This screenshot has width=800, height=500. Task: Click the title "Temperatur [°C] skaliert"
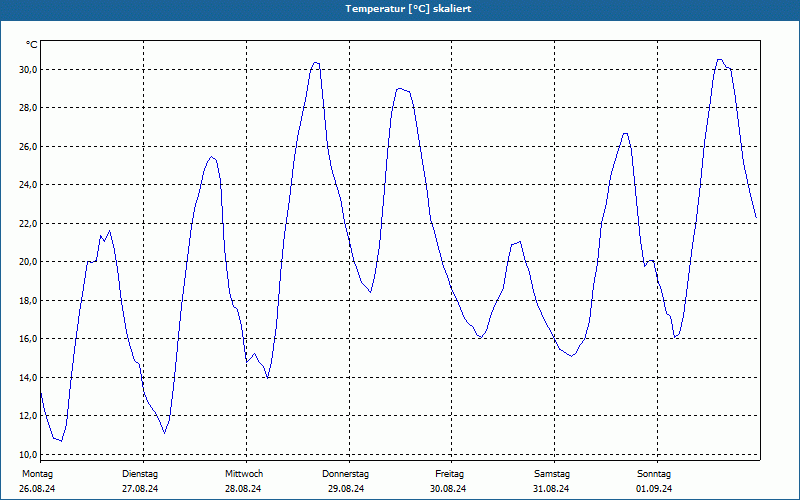click(408, 9)
